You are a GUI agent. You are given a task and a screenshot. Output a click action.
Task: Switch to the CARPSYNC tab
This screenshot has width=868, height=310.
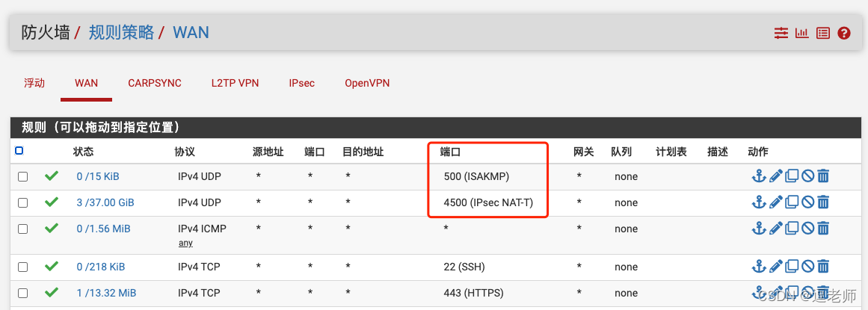(155, 83)
